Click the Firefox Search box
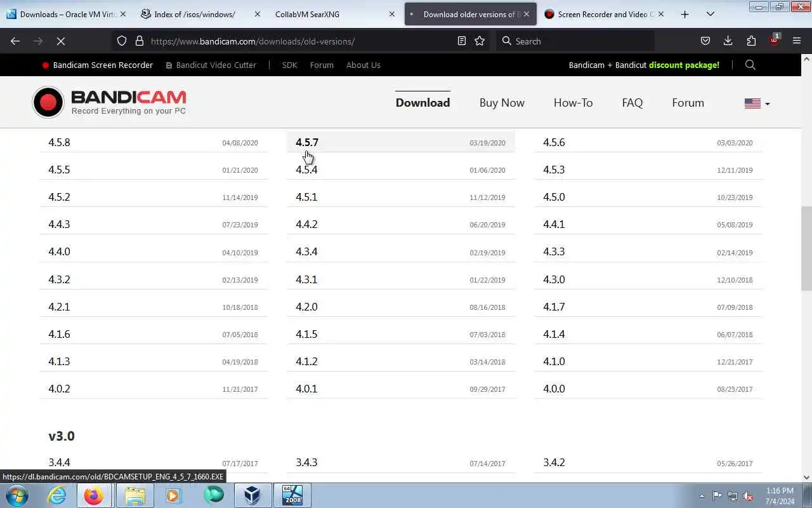 576,41
